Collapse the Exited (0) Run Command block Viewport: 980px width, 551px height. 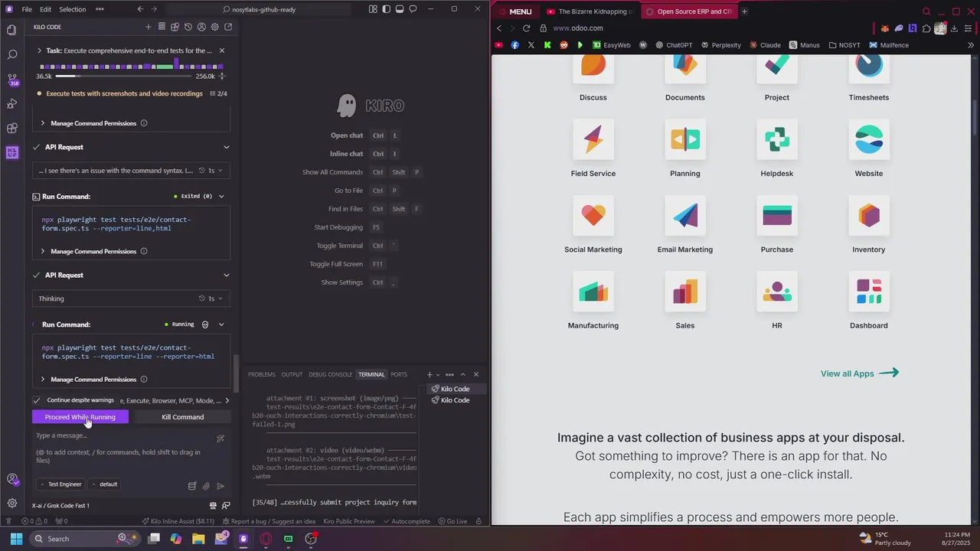click(x=221, y=196)
